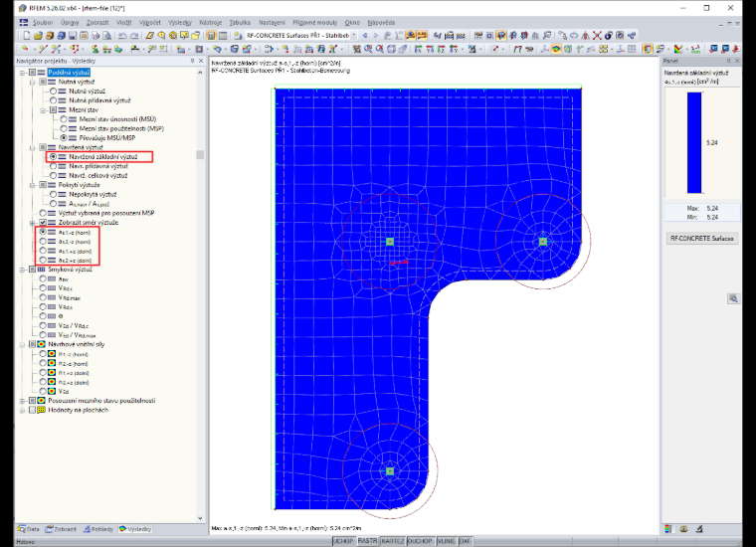Toggle the RASTR status bar button
Viewport: 756px width, 547px height.
click(367, 541)
